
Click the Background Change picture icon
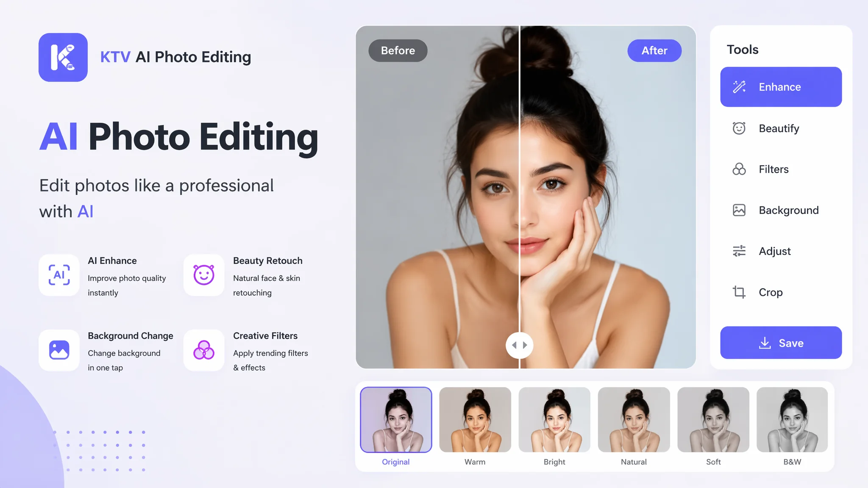pyautogui.click(x=59, y=350)
